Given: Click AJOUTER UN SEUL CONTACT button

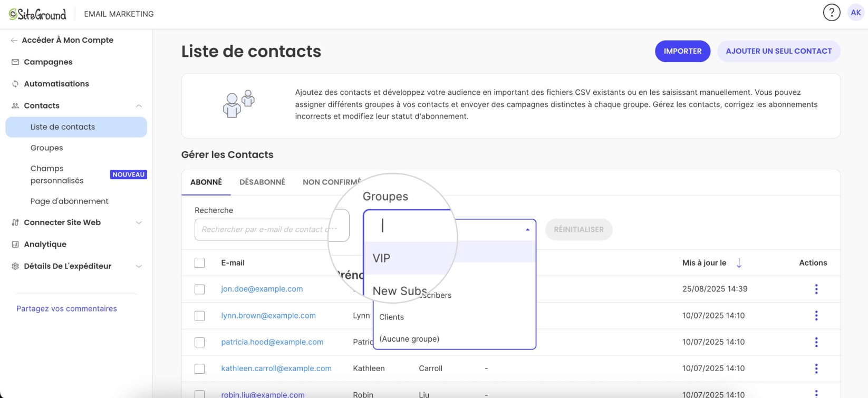Looking at the screenshot, I should coord(778,51).
